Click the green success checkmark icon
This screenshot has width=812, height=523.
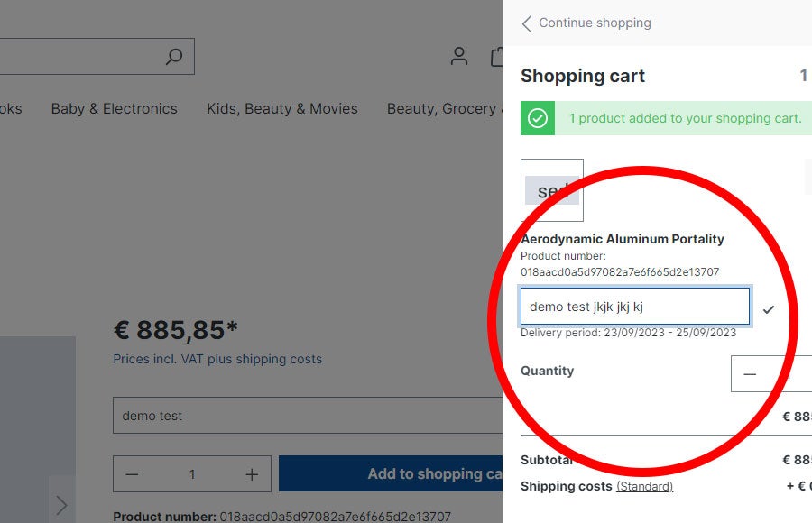pyautogui.click(x=538, y=118)
